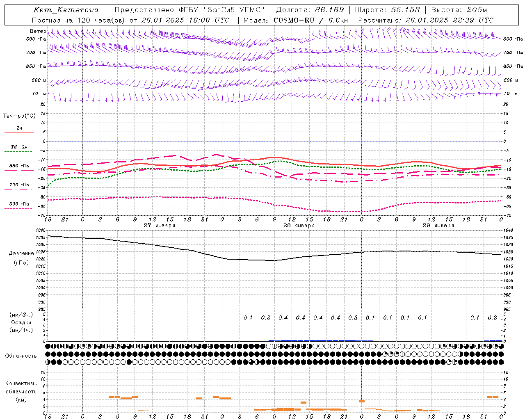Click '20' on the right temperature axis
This screenshot has height=420, width=525.
(x=506, y=104)
